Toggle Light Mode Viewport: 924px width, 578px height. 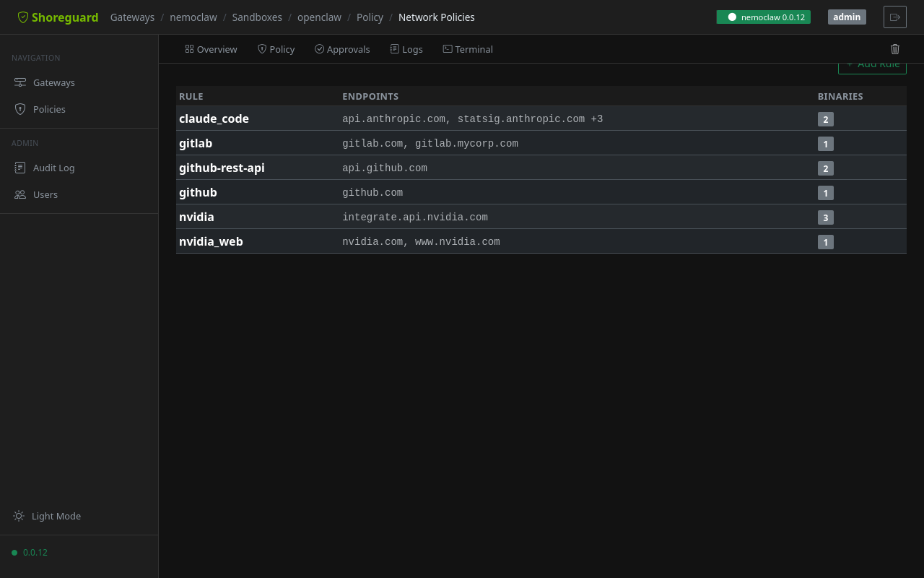tap(46, 516)
